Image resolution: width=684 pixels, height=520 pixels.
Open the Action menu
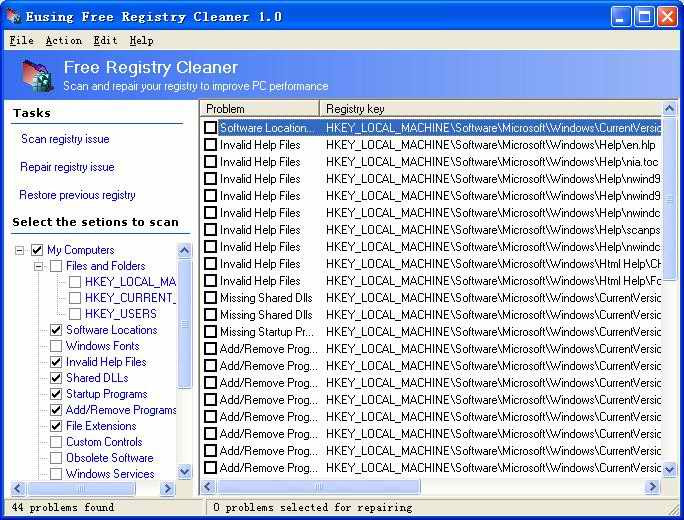coord(63,40)
